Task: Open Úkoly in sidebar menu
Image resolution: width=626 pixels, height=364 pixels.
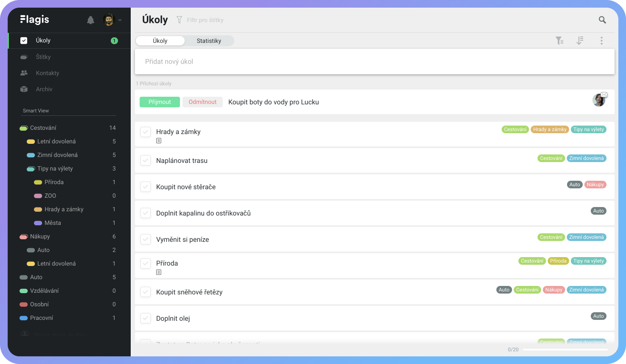Action: [69, 41]
